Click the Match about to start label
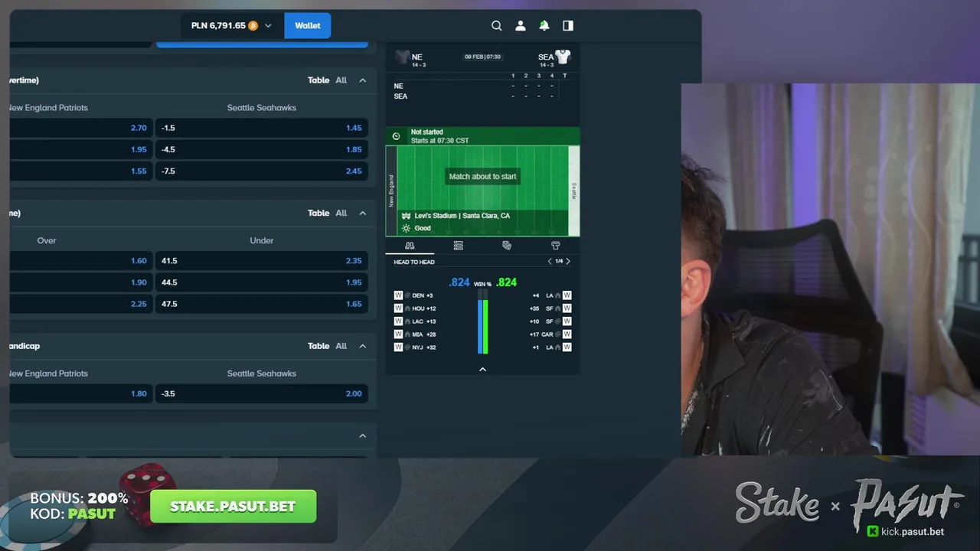 pyautogui.click(x=482, y=177)
